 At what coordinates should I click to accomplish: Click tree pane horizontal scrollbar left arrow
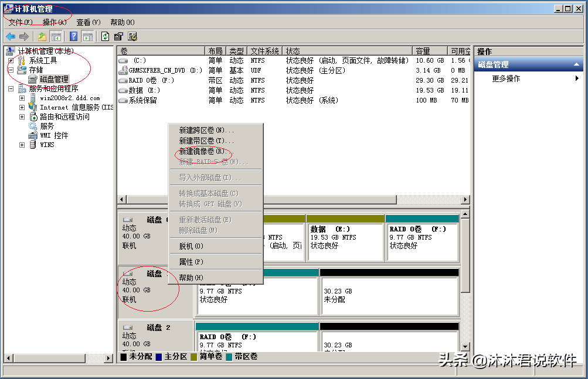point(9,358)
